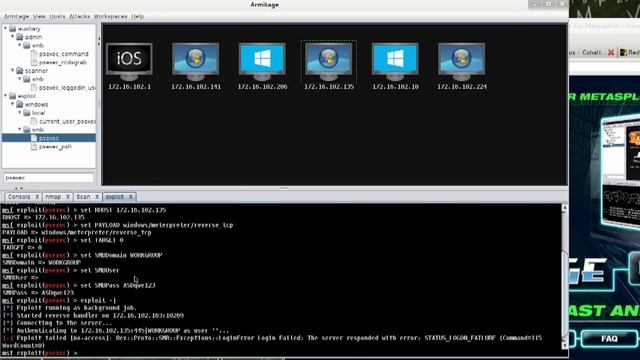Click the scanner folder icon
640x360 pixels.
point(20,71)
